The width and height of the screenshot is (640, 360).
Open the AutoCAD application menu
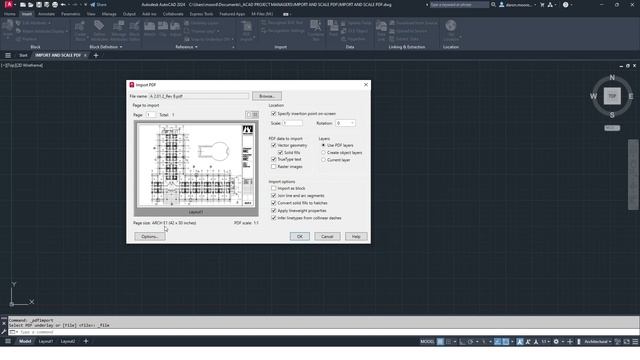pos(9,4)
